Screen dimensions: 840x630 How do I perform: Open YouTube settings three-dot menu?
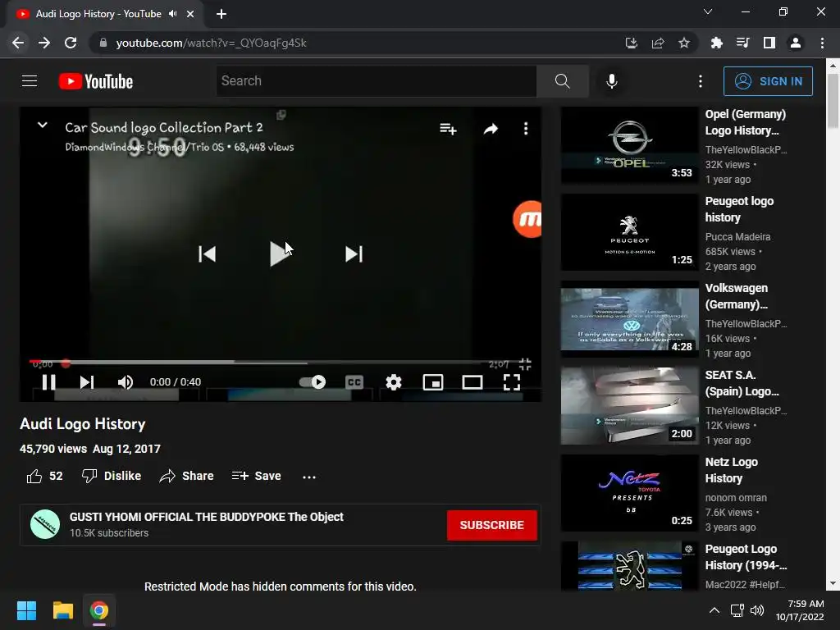pos(701,81)
